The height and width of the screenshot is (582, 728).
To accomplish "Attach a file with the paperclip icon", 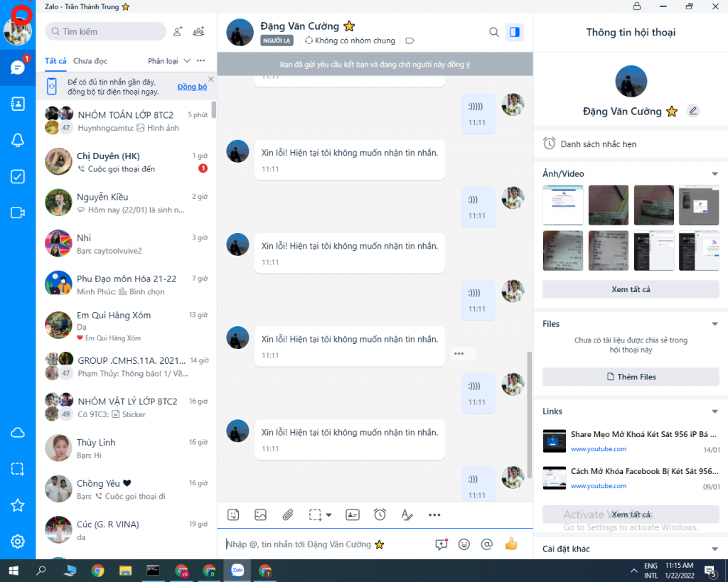I will 288,514.
